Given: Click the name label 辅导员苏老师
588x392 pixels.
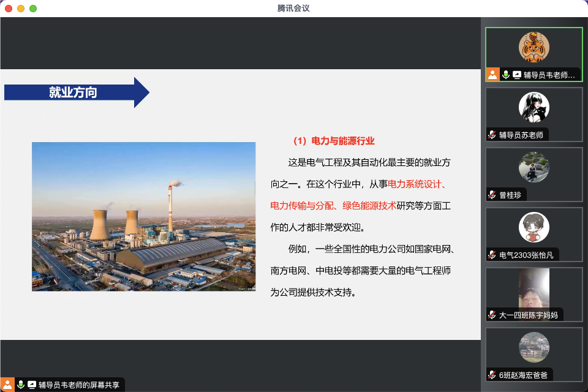Looking at the screenshot, I should coord(521,135).
